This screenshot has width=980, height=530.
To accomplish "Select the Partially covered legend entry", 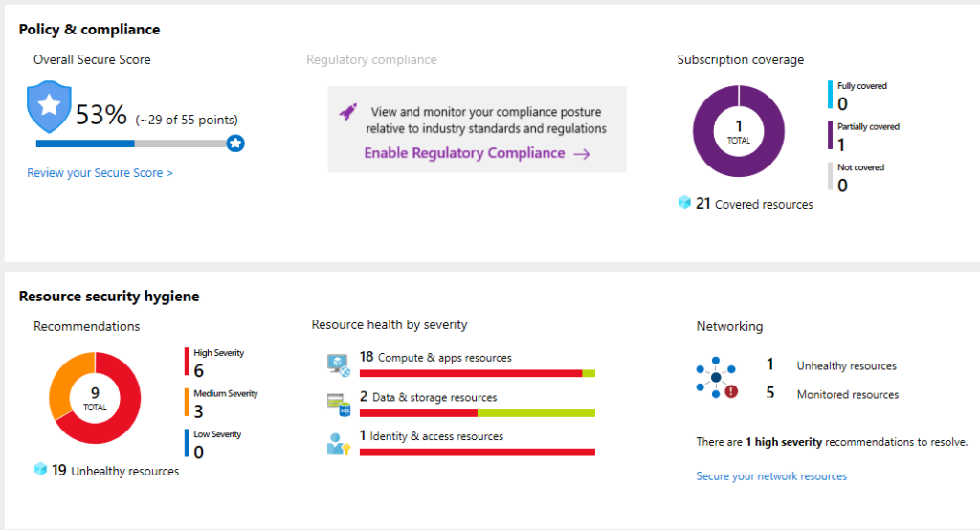I will pos(867,136).
